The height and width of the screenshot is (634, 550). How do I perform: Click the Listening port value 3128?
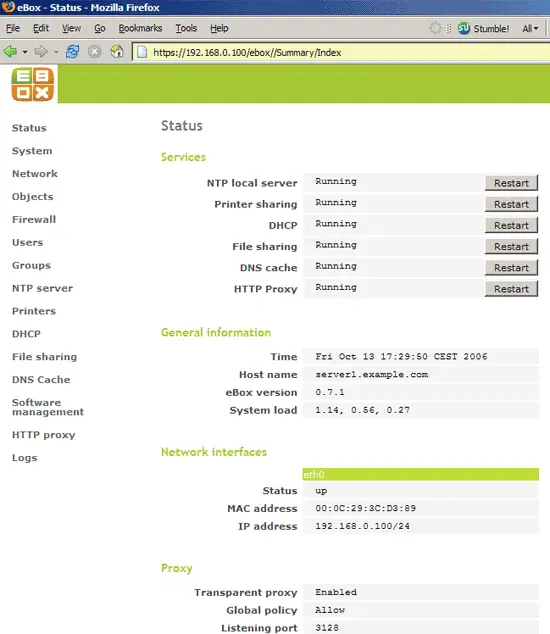coord(327,628)
